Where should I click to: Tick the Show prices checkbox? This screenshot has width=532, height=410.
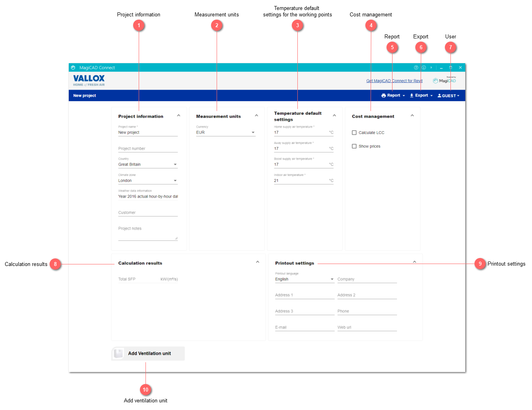354,146
